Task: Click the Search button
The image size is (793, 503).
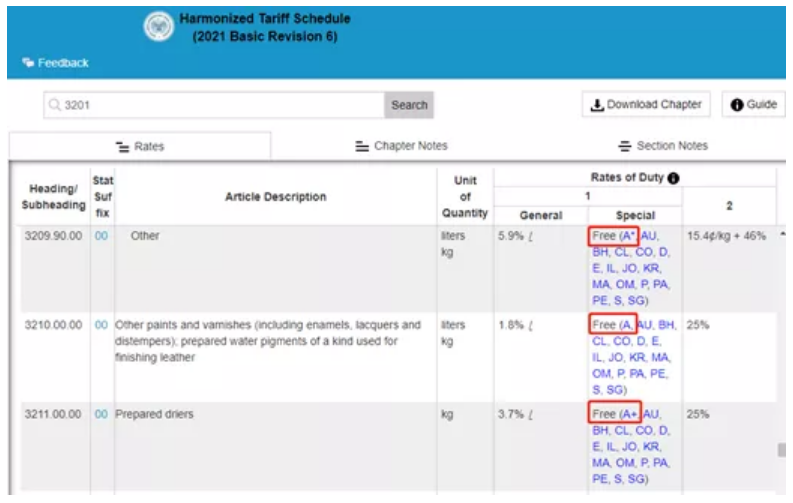Action: pos(409,105)
